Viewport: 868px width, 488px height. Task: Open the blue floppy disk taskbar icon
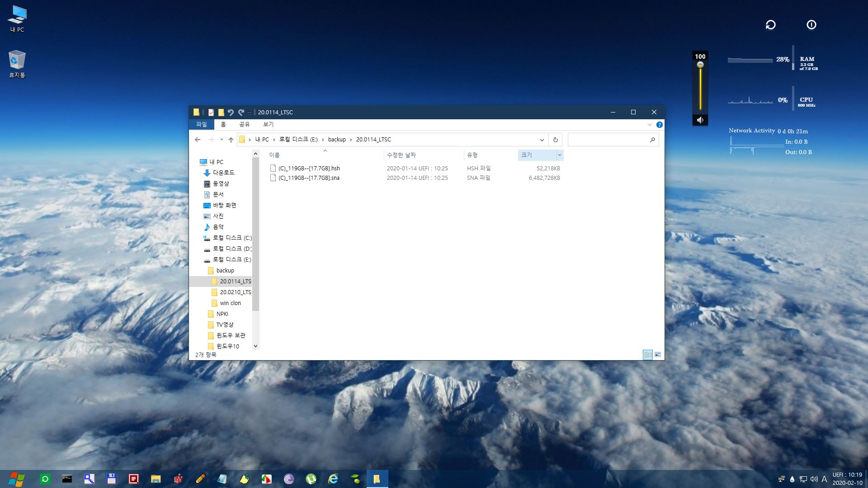pyautogui.click(x=111, y=479)
